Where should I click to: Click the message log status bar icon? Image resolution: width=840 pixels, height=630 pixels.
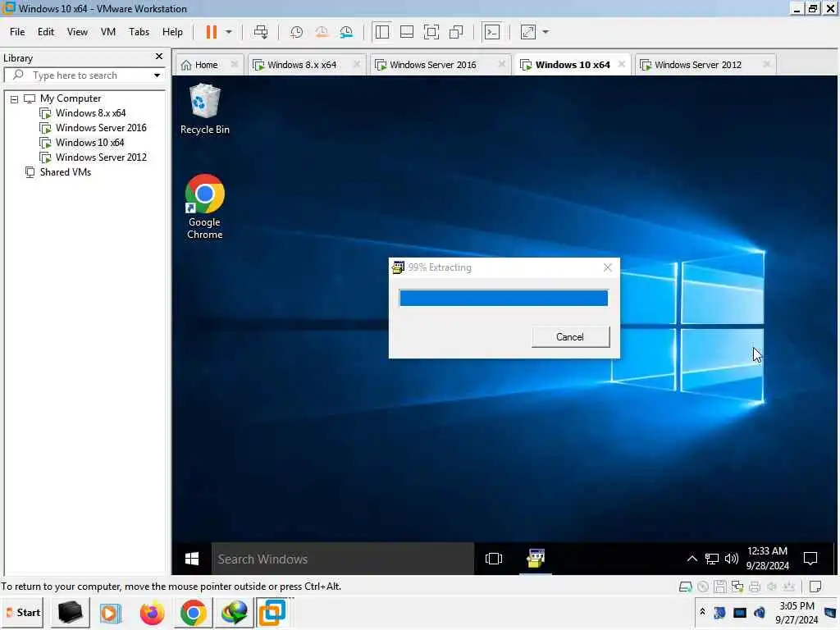point(815,587)
